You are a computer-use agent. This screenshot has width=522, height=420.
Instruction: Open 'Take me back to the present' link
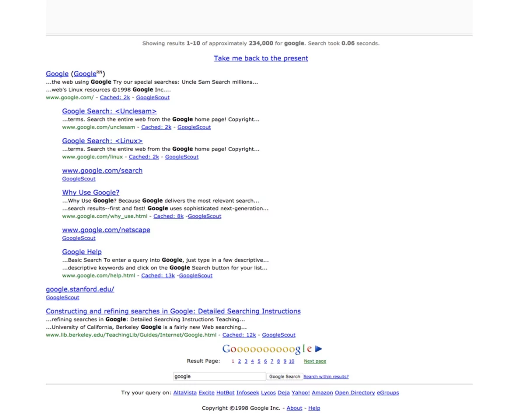(261, 58)
